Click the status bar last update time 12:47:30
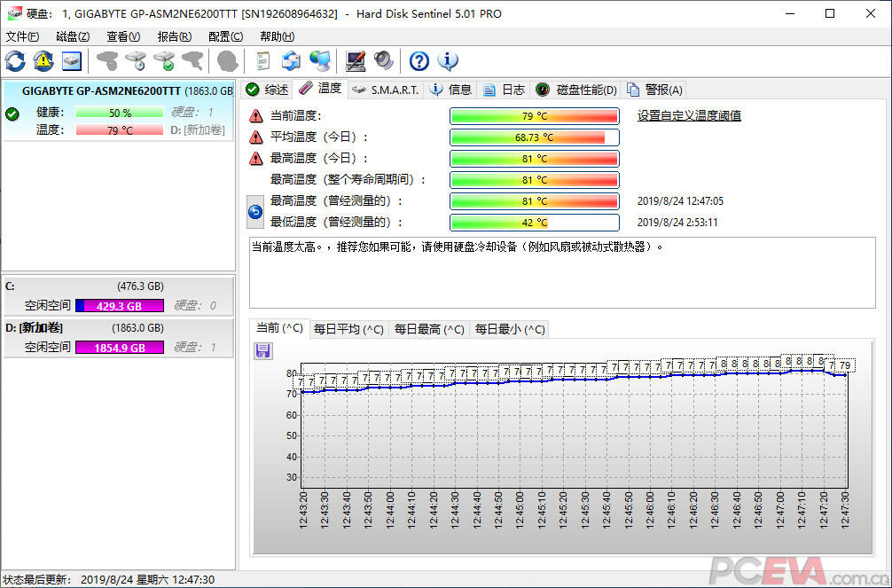The height and width of the screenshot is (588, 892). point(192,579)
